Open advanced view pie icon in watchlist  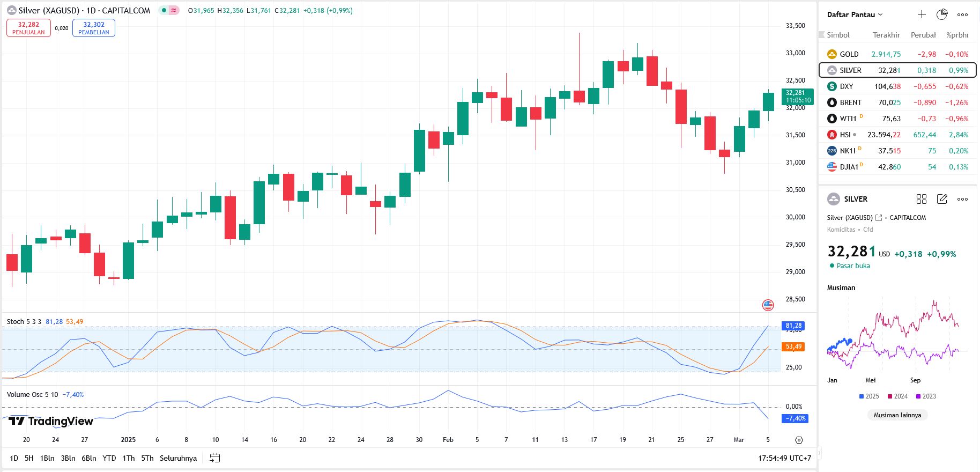pyautogui.click(x=942, y=14)
